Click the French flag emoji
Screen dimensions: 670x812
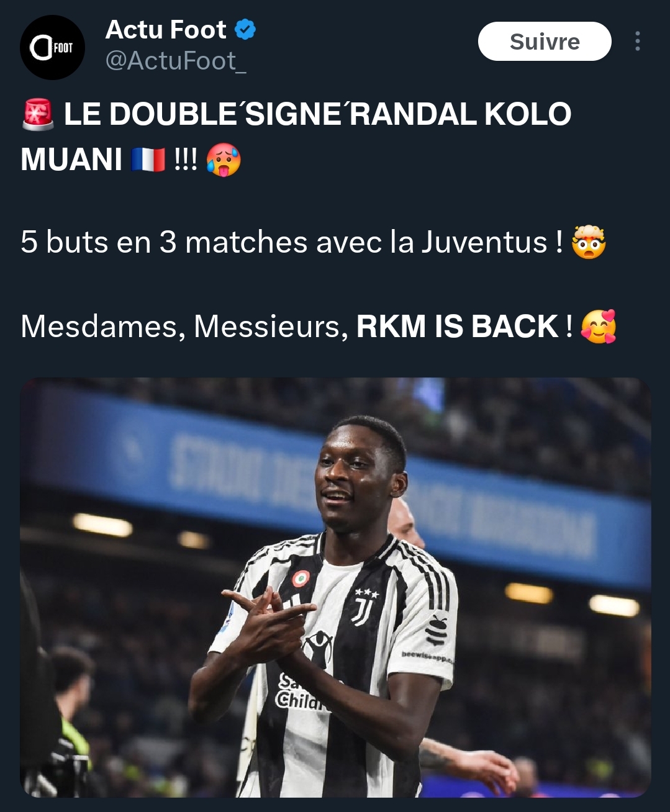(x=148, y=159)
